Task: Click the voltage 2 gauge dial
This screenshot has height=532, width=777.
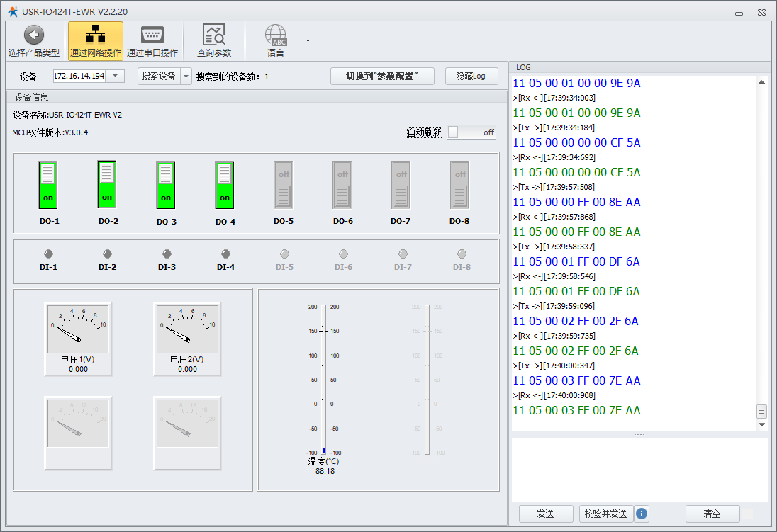Action: 187,329
